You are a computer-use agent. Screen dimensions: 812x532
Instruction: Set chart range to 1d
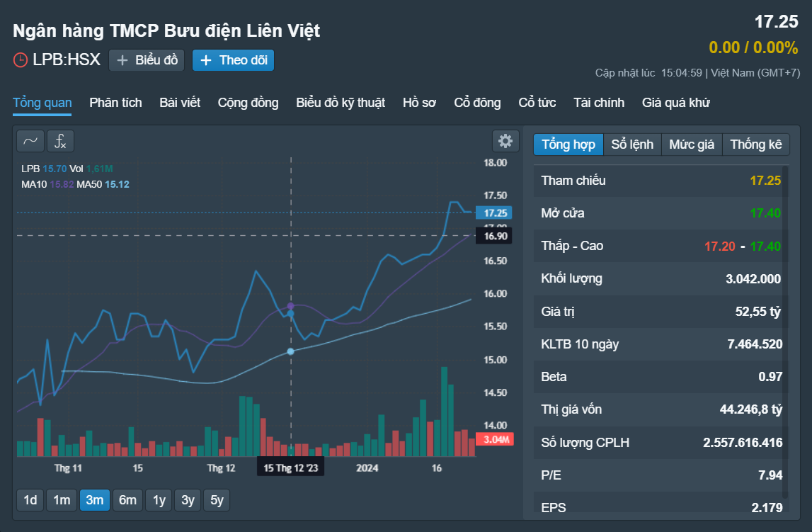pos(30,500)
